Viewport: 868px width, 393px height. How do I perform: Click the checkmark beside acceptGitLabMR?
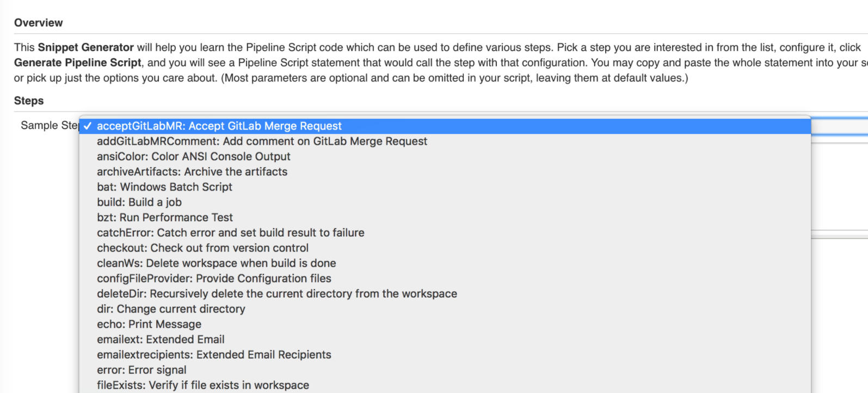[x=88, y=126]
